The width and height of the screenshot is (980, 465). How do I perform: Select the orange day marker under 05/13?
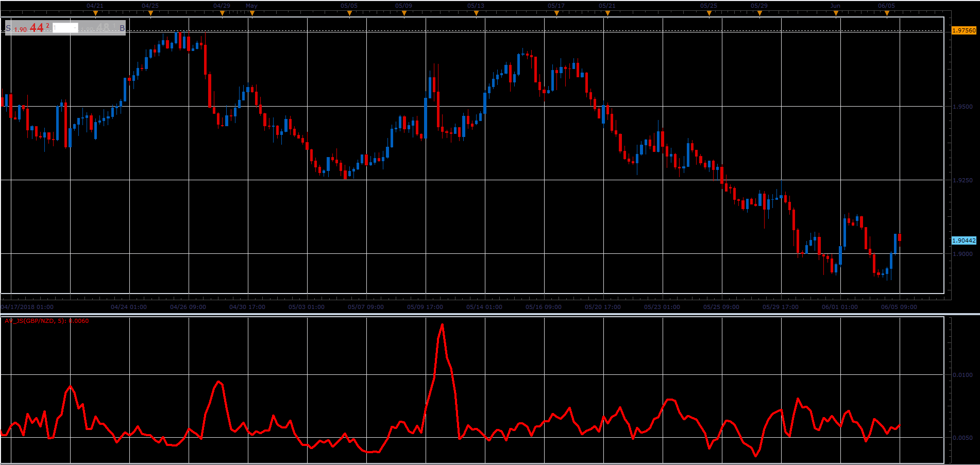pos(476,14)
